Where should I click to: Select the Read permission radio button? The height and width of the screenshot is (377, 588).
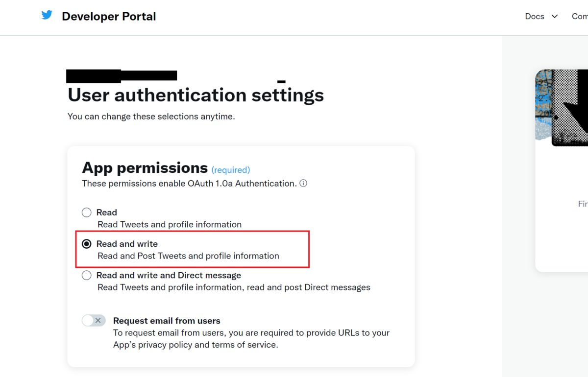pos(86,212)
